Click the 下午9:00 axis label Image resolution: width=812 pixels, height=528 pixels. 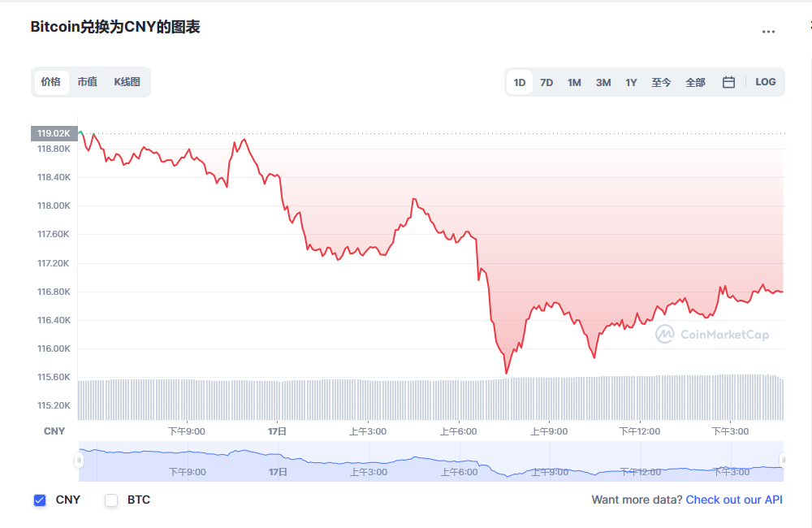point(187,431)
